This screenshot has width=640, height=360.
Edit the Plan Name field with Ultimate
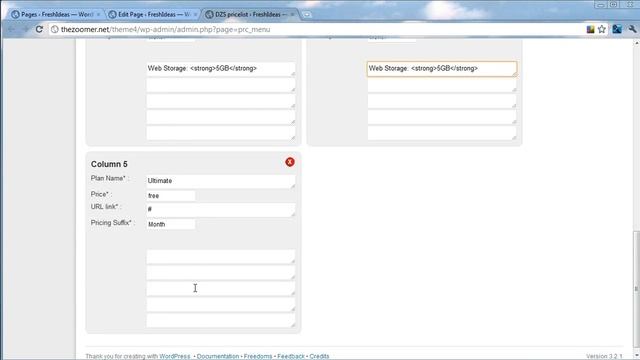point(221,181)
